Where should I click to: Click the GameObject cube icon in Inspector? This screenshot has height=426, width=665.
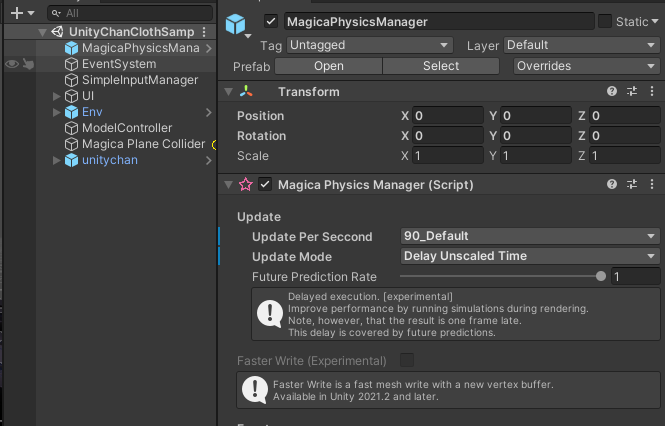click(x=236, y=23)
